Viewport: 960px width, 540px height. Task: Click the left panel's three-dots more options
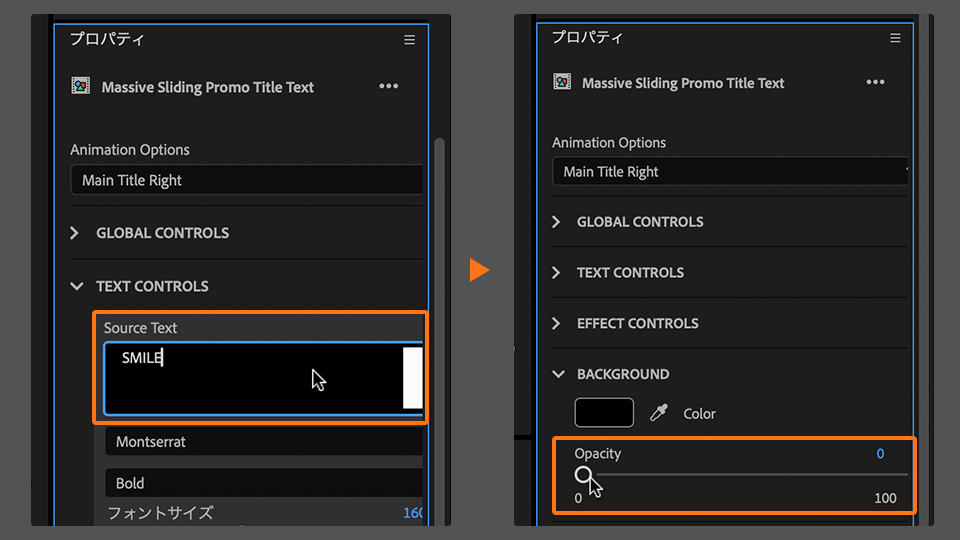[x=389, y=87]
